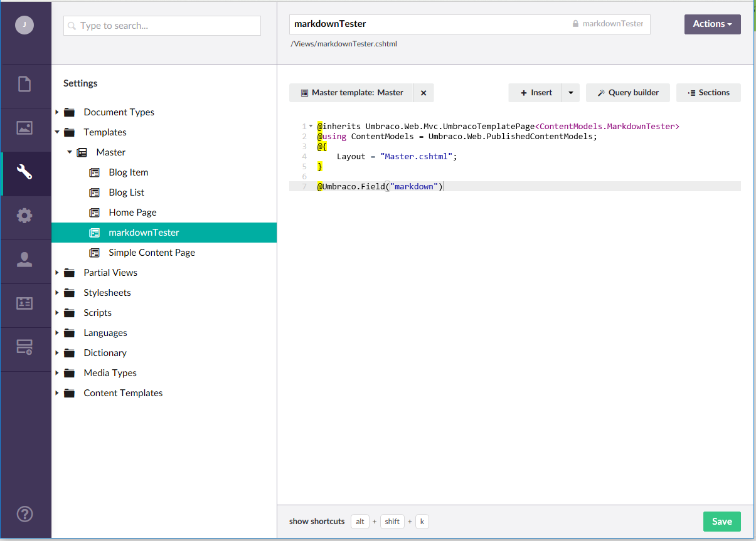Image resolution: width=756 pixels, height=541 pixels.
Task: Click the Home Page template icon
Action: point(95,213)
